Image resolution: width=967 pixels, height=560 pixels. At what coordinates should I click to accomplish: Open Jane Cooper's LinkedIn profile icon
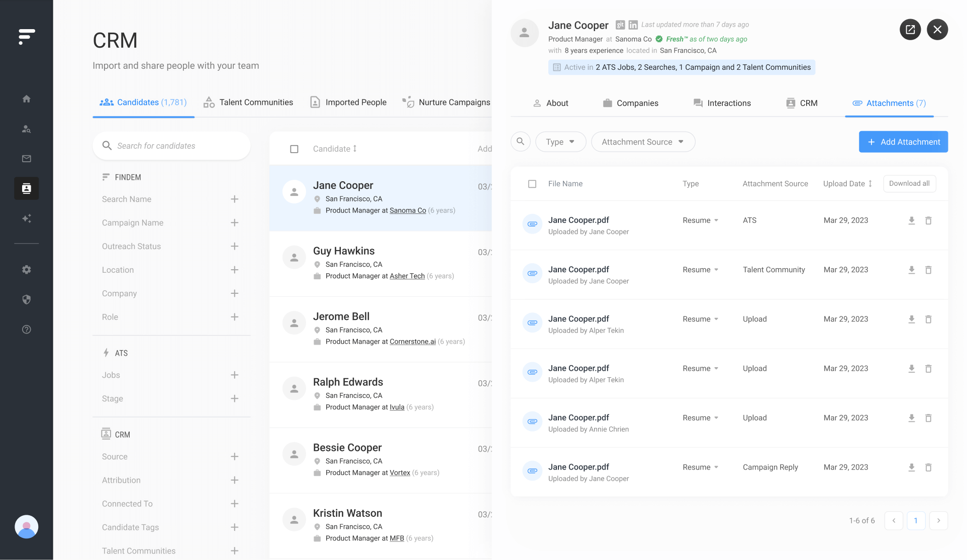point(633,24)
